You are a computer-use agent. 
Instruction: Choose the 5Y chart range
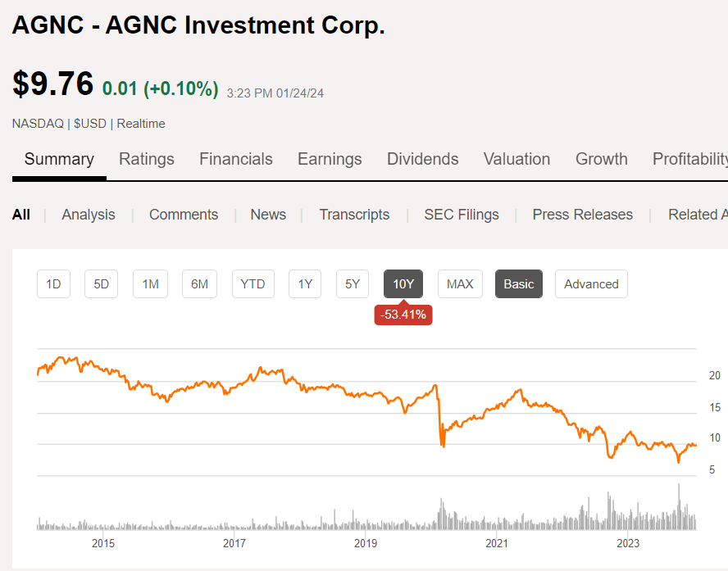coord(353,284)
